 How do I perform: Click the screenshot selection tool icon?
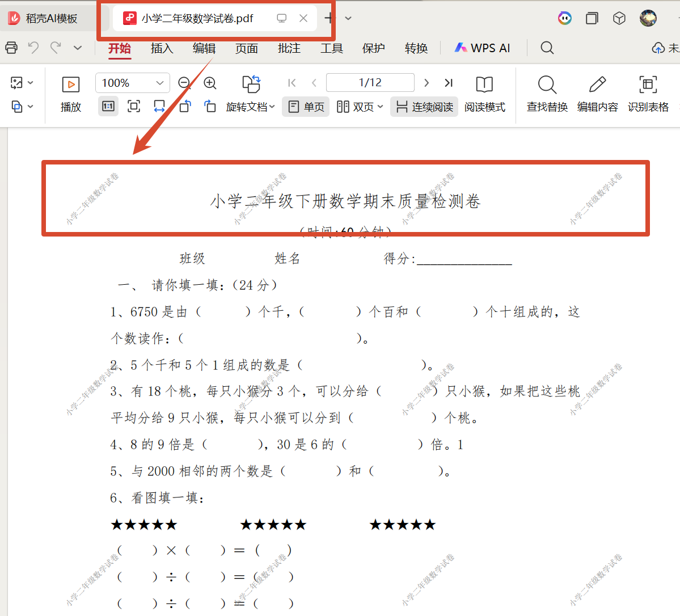tap(16, 83)
